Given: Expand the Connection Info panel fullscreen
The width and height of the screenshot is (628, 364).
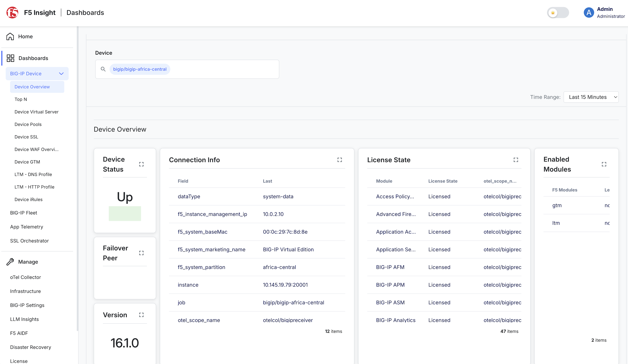Looking at the screenshot, I should [x=340, y=160].
